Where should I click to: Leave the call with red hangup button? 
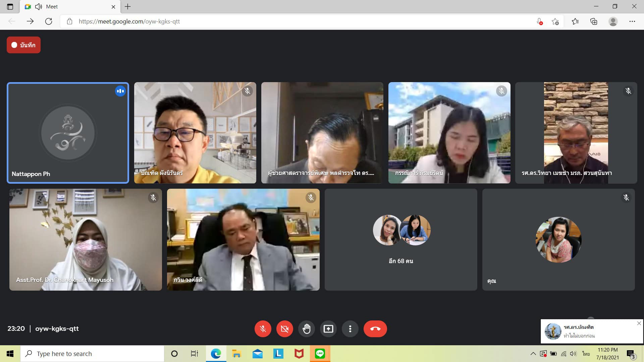(375, 329)
